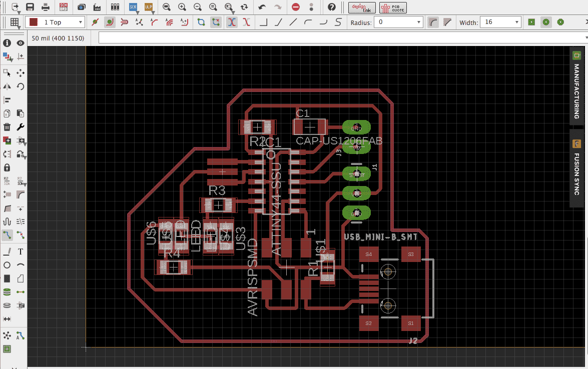
Task: Expand the Radius value dropdown
Action: 419,22
